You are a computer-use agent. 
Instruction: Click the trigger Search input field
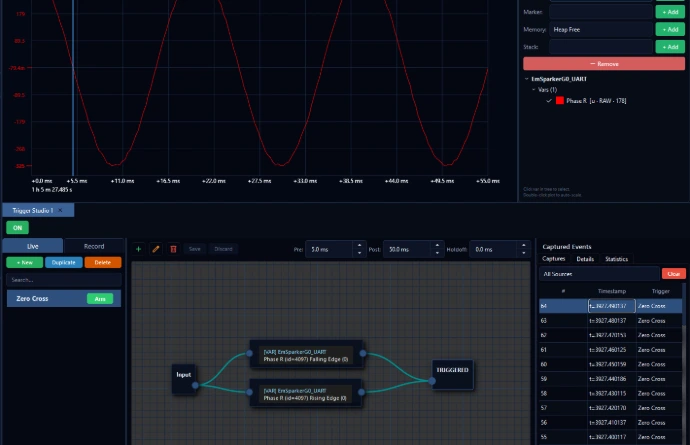64,280
